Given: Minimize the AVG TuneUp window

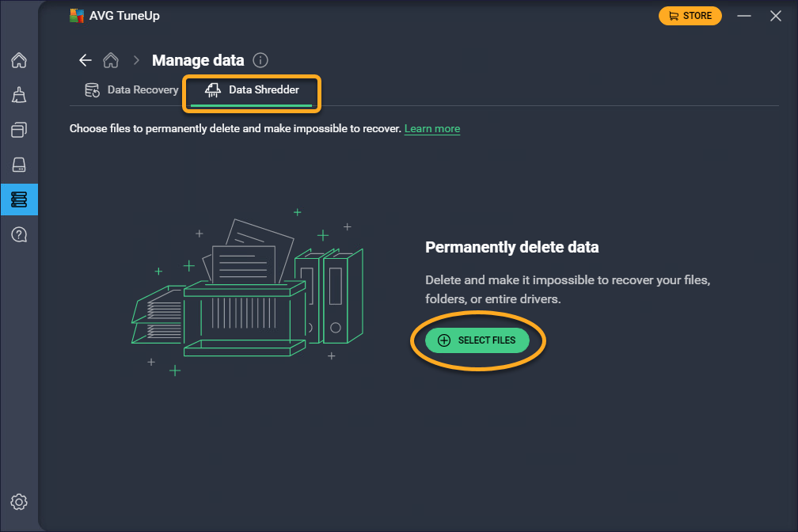Looking at the screenshot, I should (743, 16).
